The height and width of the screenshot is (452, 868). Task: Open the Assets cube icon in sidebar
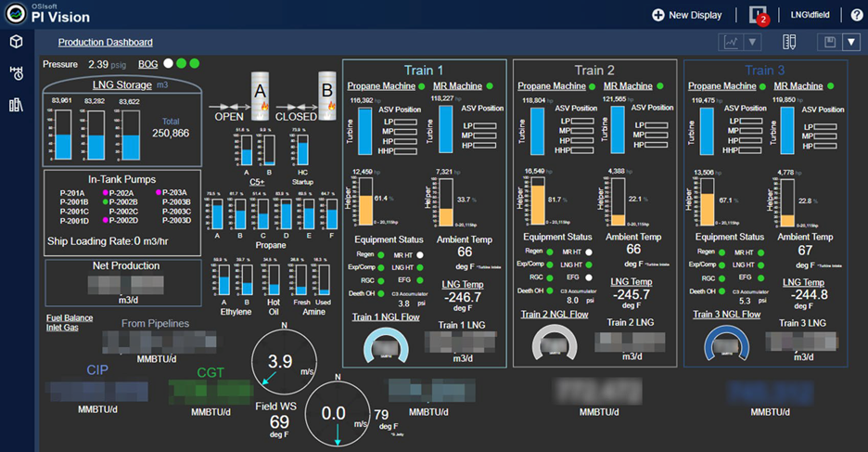click(16, 42)
